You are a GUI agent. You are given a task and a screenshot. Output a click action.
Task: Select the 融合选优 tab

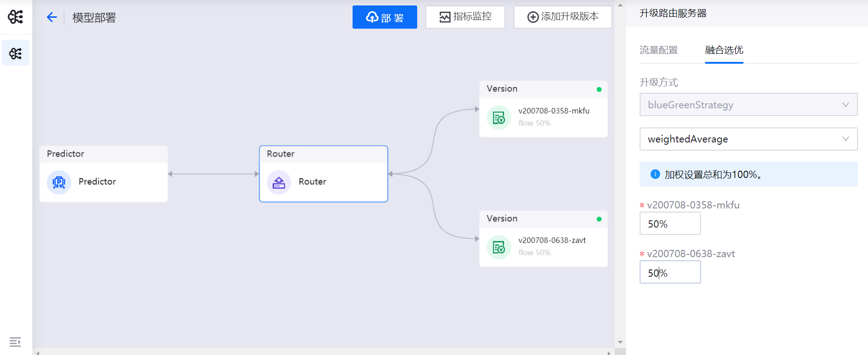(724, 50)
